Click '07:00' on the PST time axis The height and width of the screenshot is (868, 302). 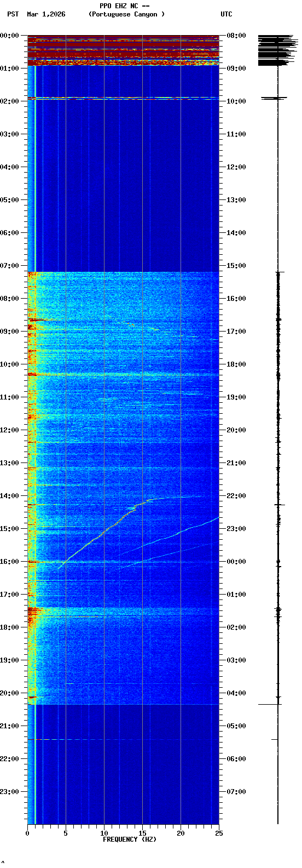click(10, 266)
